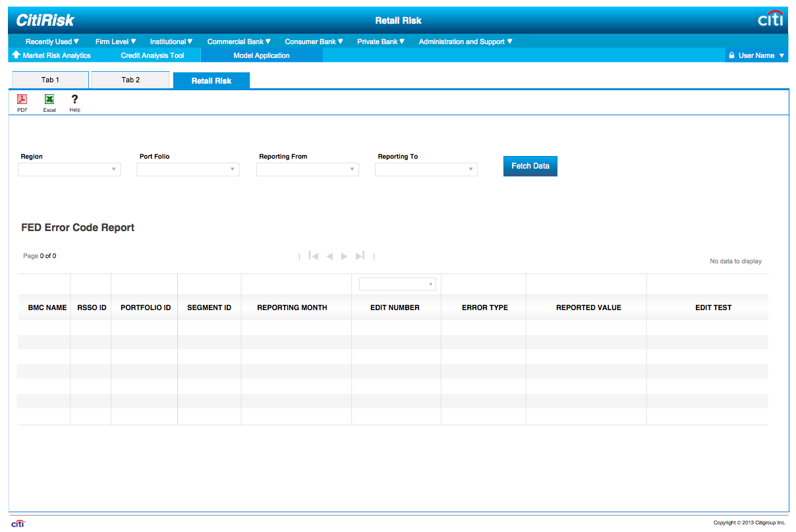Sort by SEGMENT ID column header
The image size is (796, 532).
[210, 307]
